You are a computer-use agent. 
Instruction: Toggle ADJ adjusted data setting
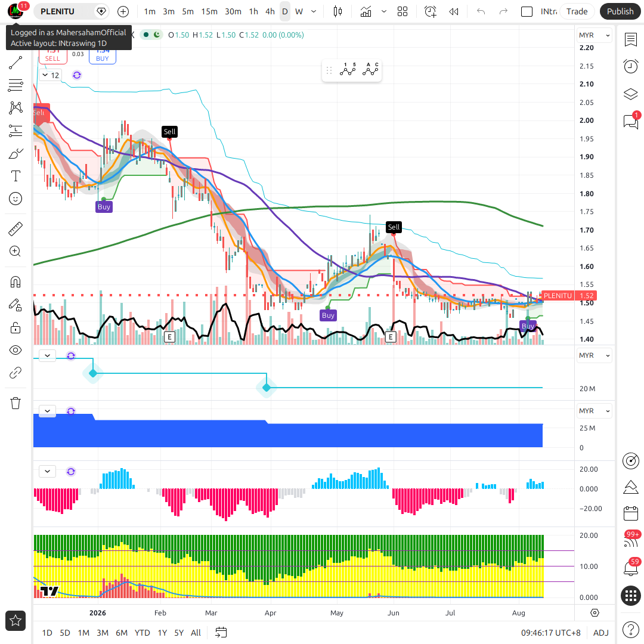tap(601, 633)
